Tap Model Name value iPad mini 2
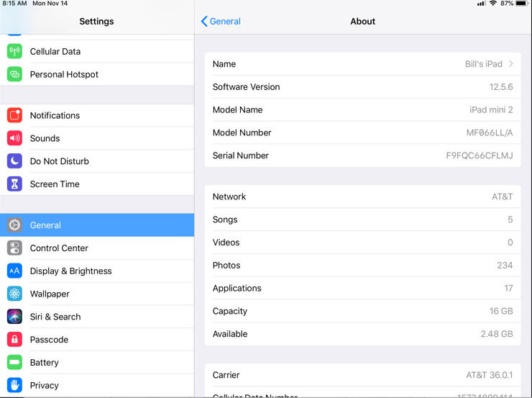This screenshot has width=532, height=398. coord(491,109)
